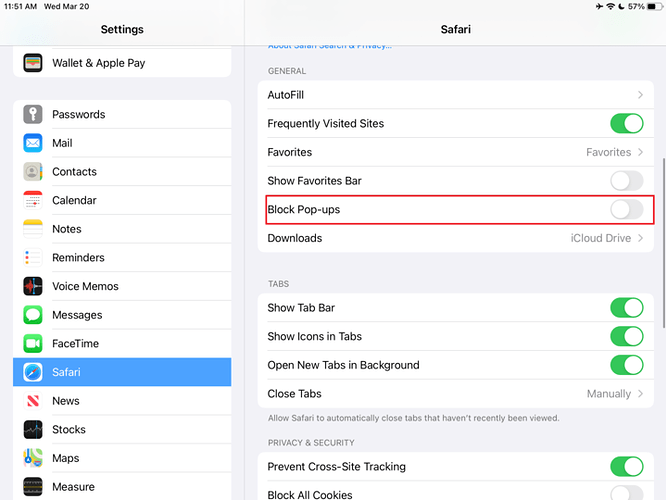This screenshot has width=666, height=500.
Task: Click the right pane vertical scrollbar
Action: pyautogui.click(x=664, y=243)
